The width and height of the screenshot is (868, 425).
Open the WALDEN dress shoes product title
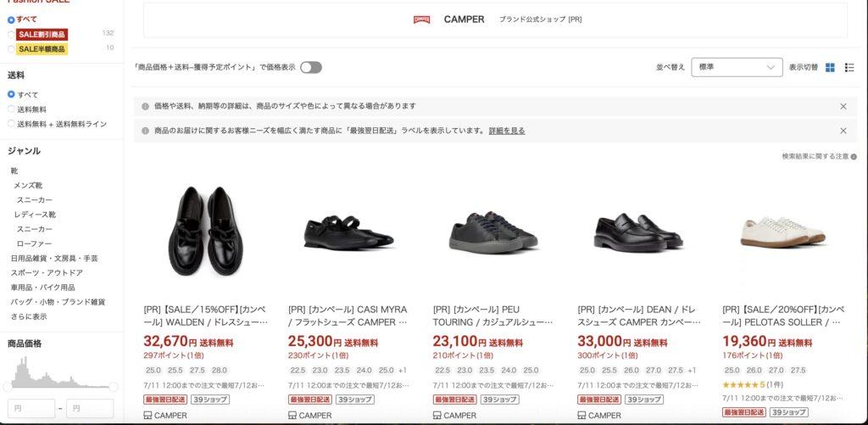coord(205,316)
